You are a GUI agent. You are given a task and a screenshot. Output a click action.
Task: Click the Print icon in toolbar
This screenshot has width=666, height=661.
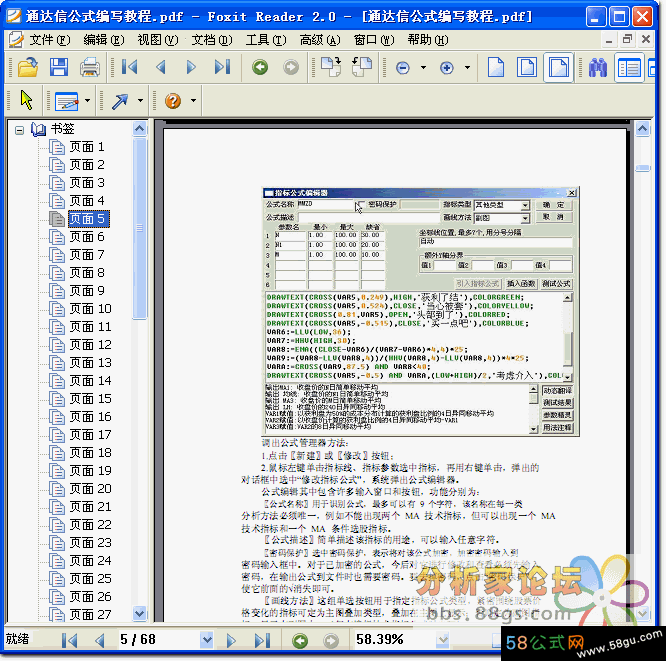(x=90, y=68)
